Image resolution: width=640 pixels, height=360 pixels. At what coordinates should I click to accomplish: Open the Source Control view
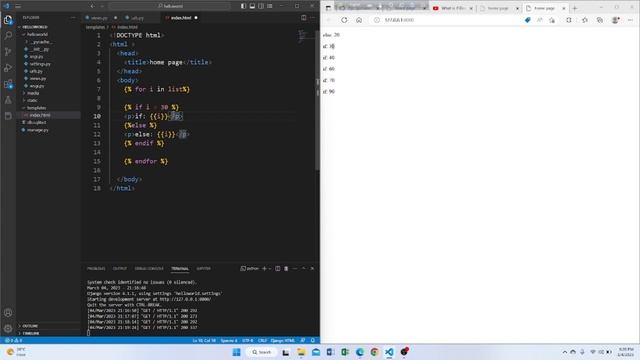pyautogui.click(x=8, y=51)
